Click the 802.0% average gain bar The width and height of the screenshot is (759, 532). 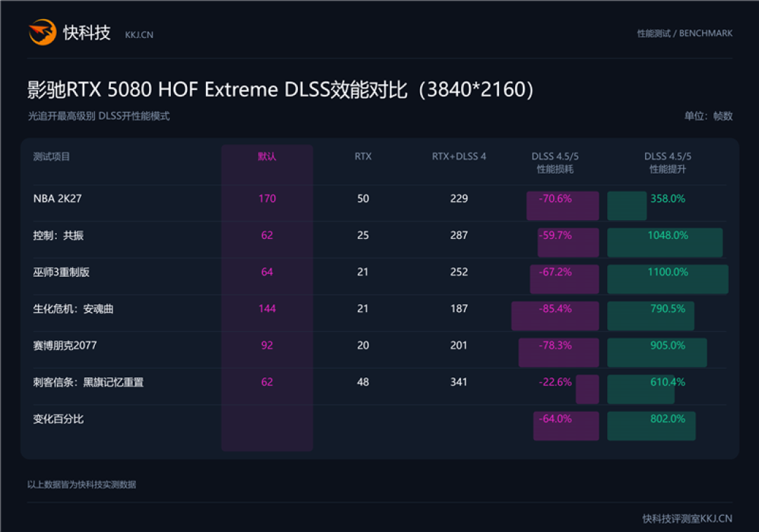click(651, 426)
